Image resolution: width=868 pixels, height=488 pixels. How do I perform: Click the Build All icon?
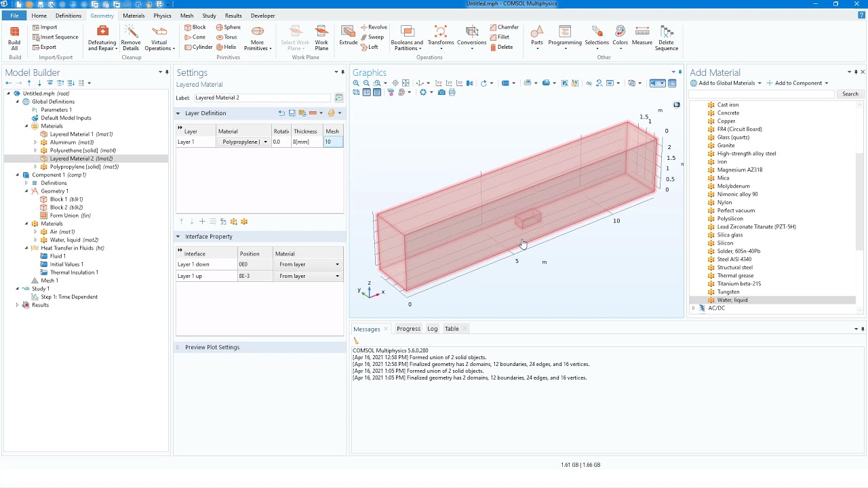tap(14, 38)
